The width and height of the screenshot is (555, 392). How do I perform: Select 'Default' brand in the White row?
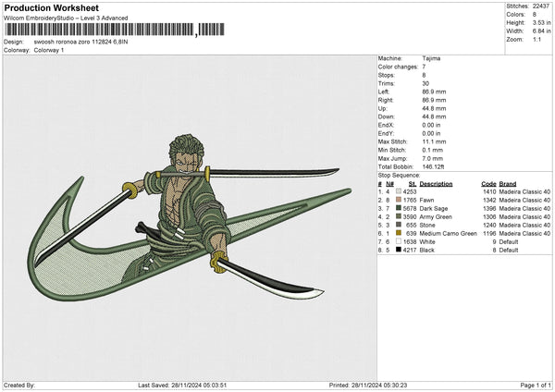[508, 241]
